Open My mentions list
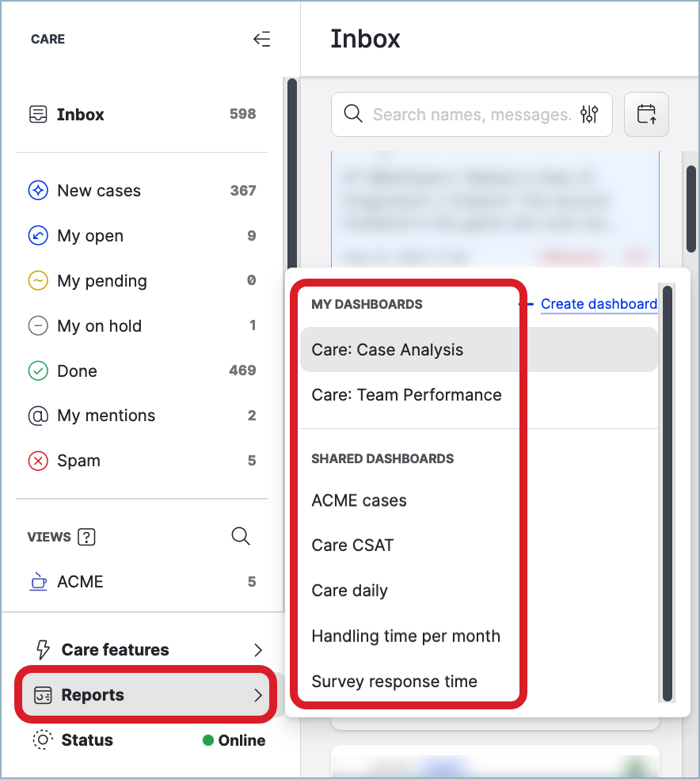Screen dimensions: 700x779 tap(106, 416)
